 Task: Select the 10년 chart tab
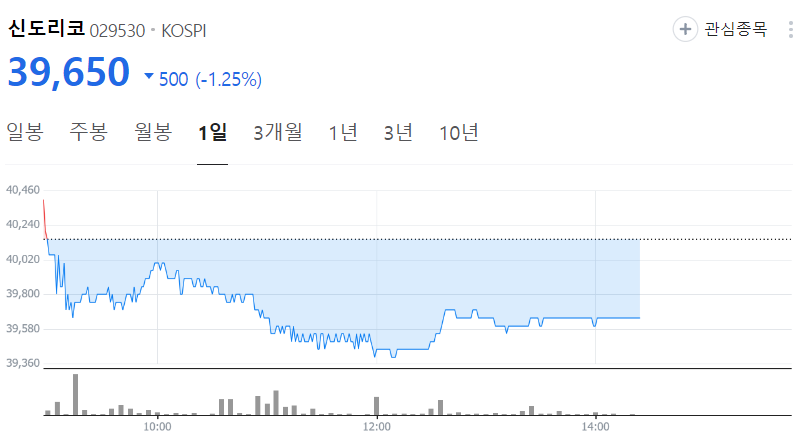click(x=459, y=133)
